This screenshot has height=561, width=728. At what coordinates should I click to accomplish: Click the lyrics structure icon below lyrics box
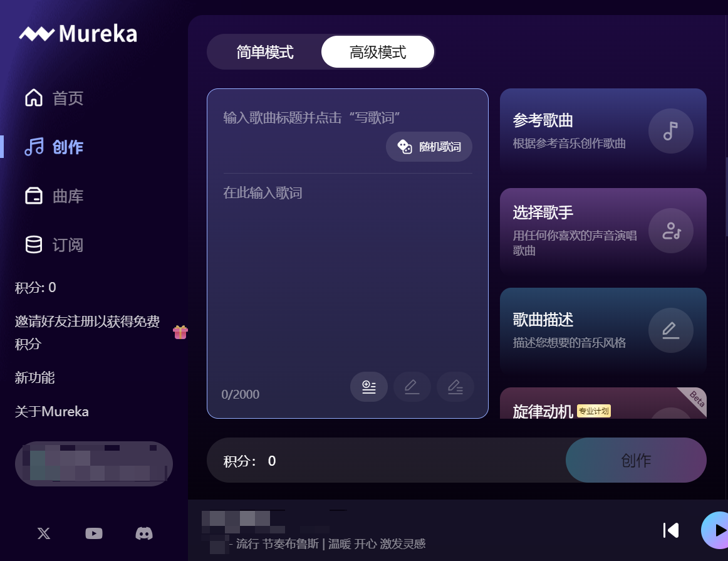pyautogui.click(x=368, y=386)
